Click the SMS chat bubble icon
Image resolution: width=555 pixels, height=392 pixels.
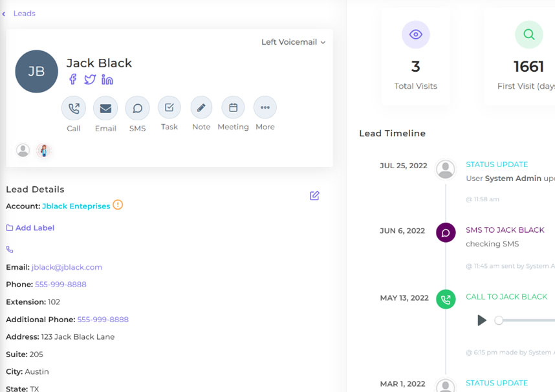[x=137, y=108]
